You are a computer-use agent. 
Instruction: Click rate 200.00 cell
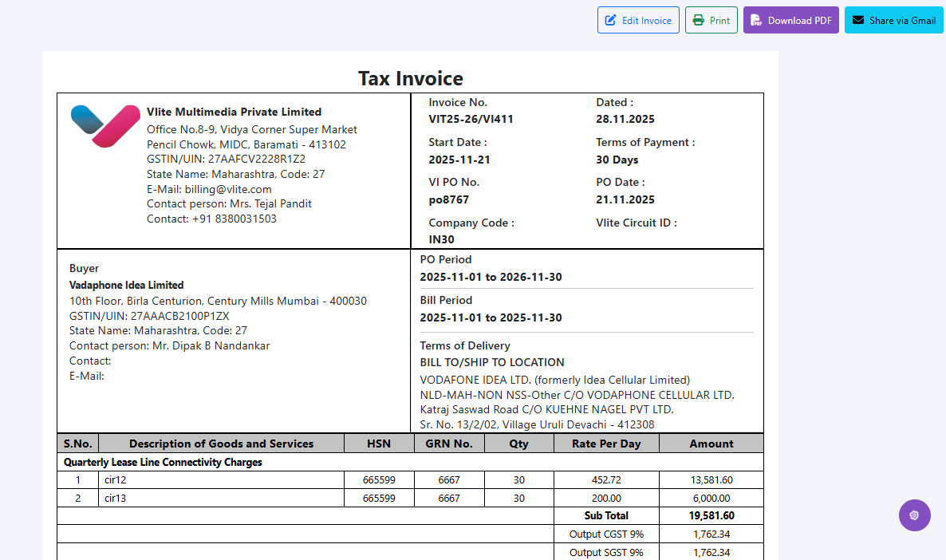click(606, 499)
